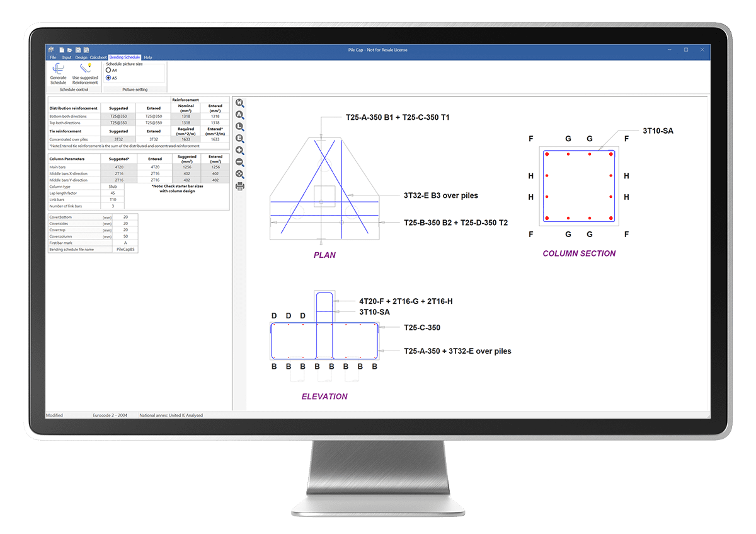Open the File menu
Screen dimensions: 756x534
click(x=53, y=57)
